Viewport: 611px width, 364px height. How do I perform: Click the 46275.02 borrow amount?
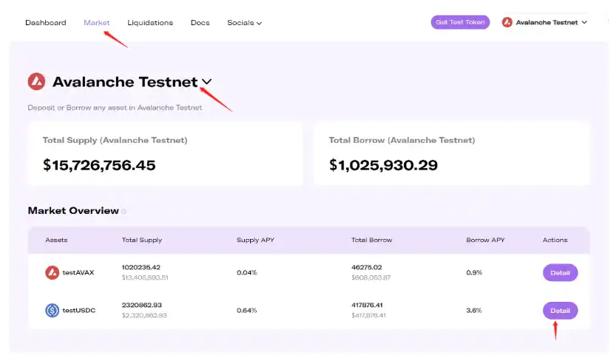367,267
